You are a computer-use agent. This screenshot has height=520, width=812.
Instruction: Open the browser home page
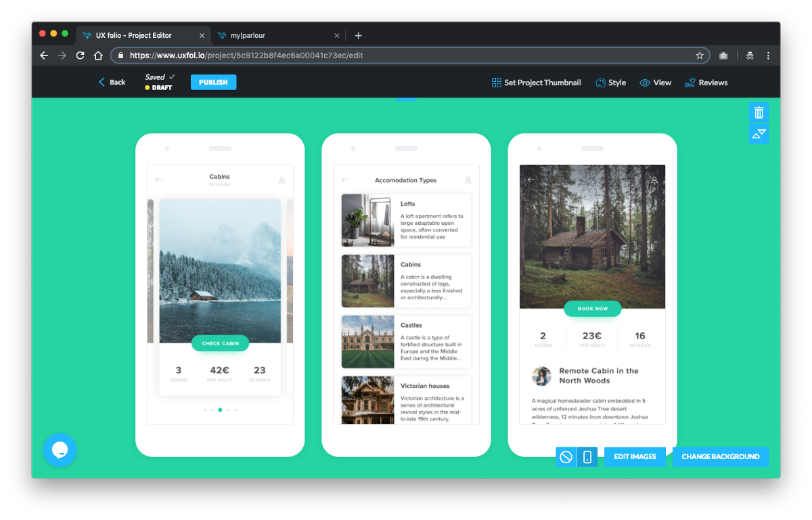[98, 56]
